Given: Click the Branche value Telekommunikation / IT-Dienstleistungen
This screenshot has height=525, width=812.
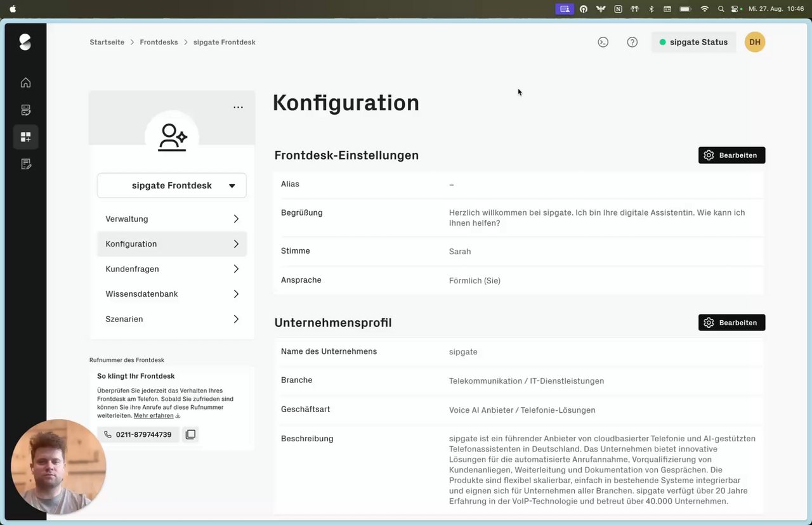Looking at the screenshot, I should click(x=527, y=381).
